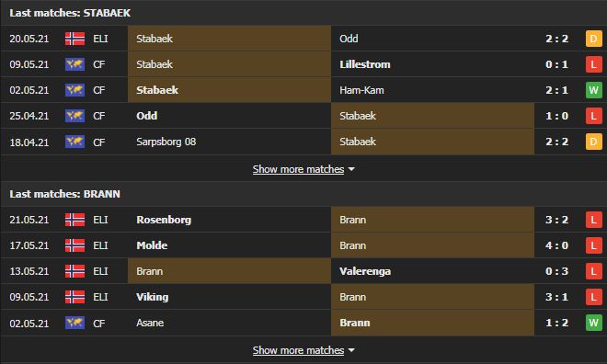Click Norway flag icon for Stabaek vs Odd
The image size is (607, 364).
(x=74, y=39)
